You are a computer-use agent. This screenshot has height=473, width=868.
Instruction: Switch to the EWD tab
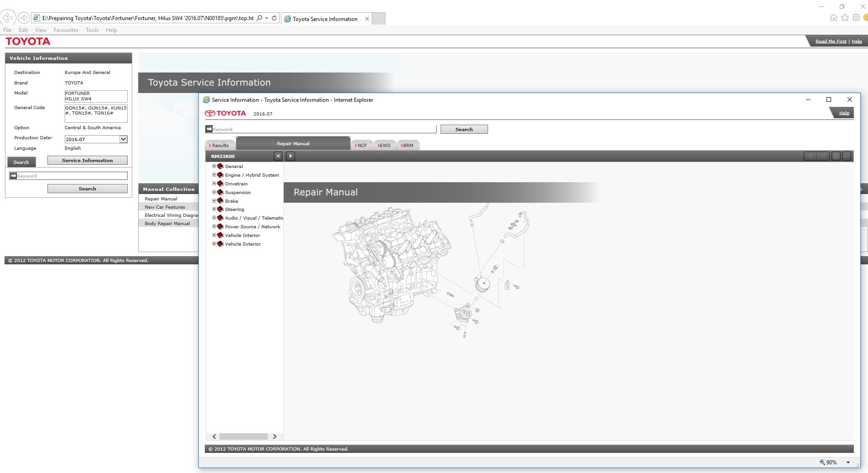click(385, 145)
